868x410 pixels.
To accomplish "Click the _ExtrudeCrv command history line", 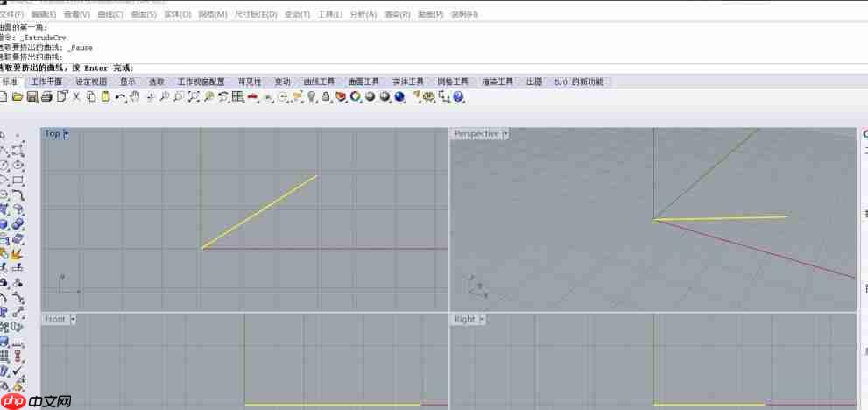I will tap(33, 38).
